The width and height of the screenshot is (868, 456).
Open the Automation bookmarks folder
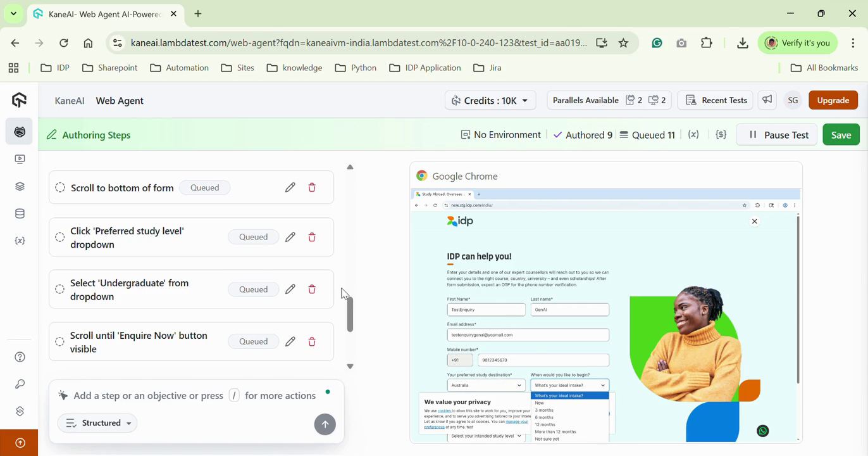click(180, 68)
